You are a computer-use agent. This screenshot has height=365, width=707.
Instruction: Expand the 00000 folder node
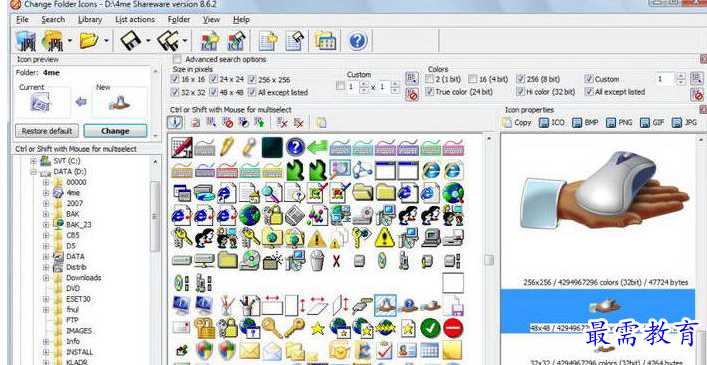tap(46, 182)
